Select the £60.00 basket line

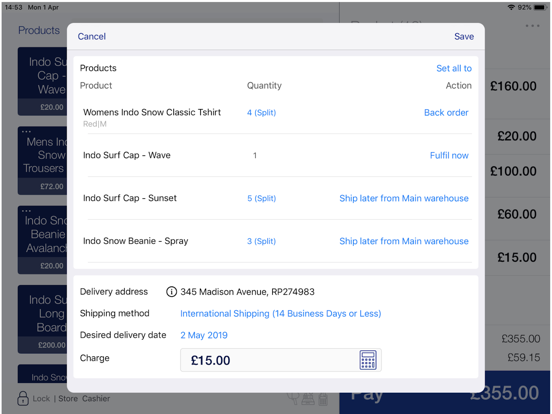pyautogui.click(x=517, y=214)
